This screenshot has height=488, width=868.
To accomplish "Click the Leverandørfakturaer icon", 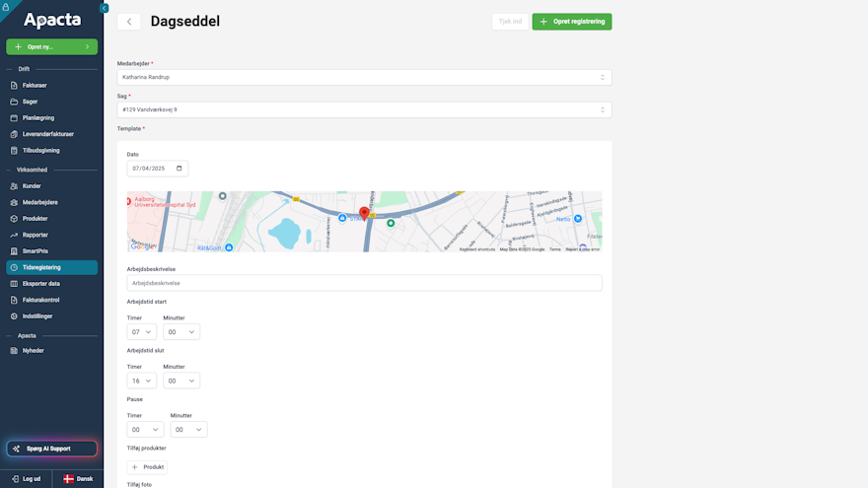I will 14,134.
